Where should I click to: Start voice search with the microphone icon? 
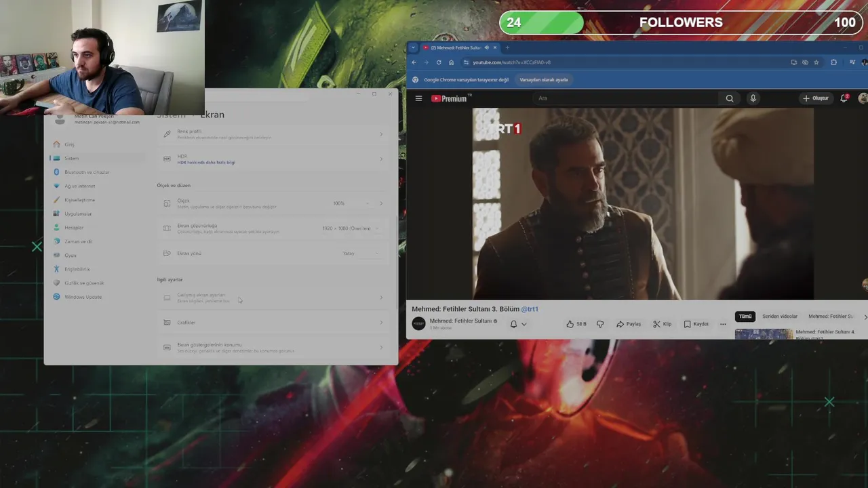[753, 98]
